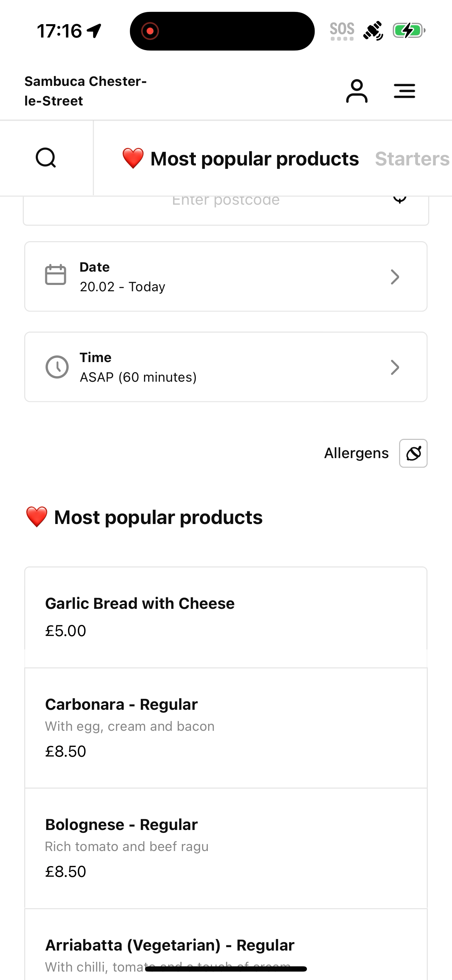
Task: Select Garlic Bread with Cheese item
Action: [x=226, y=617]
